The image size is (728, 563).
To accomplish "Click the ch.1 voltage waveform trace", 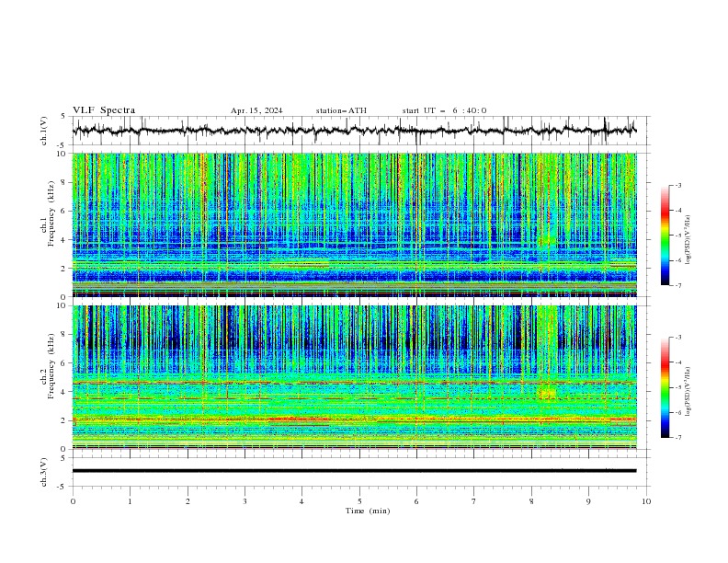I will tap(354, 131).
